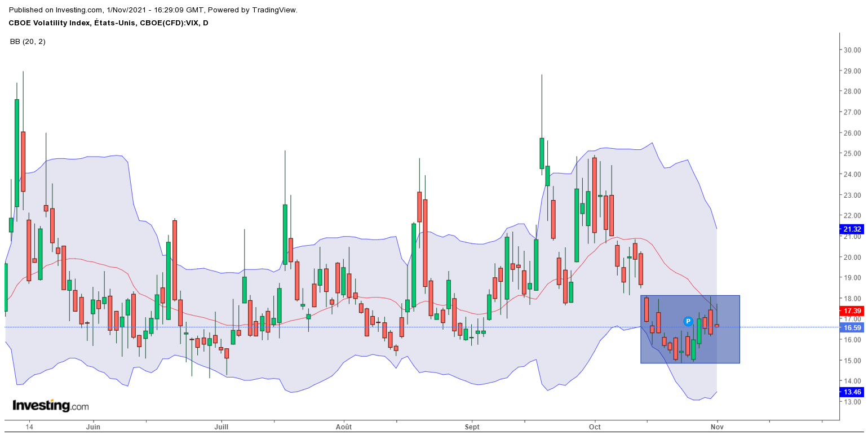Click the blue P marker icon
The height and width of the screenshot is (435, 868).
688,321
